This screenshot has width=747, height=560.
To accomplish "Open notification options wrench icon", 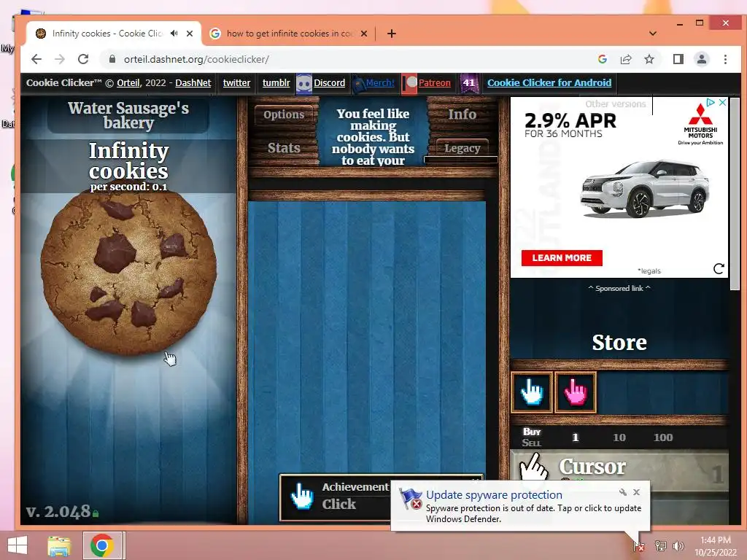I will coord(623,492).
